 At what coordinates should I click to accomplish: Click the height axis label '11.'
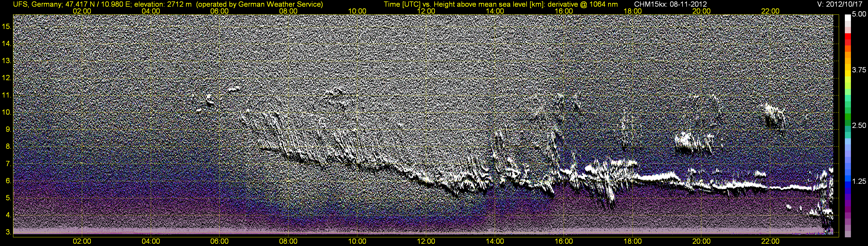point(7,95)
